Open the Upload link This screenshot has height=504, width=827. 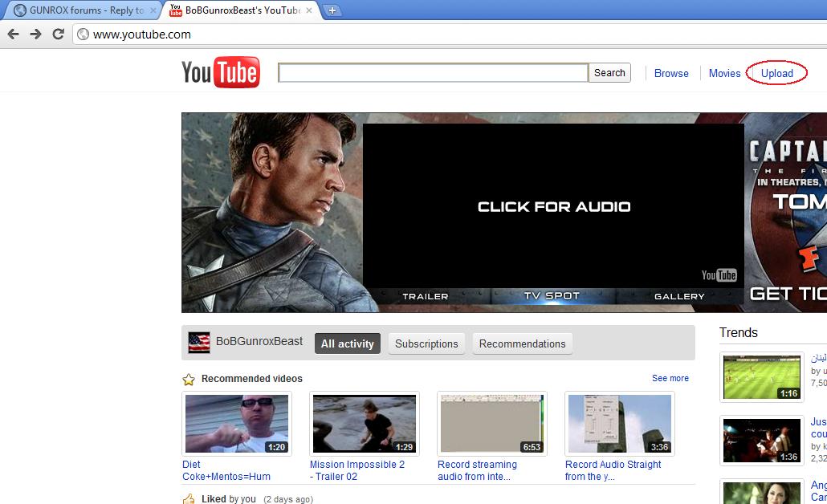(776, 73)
